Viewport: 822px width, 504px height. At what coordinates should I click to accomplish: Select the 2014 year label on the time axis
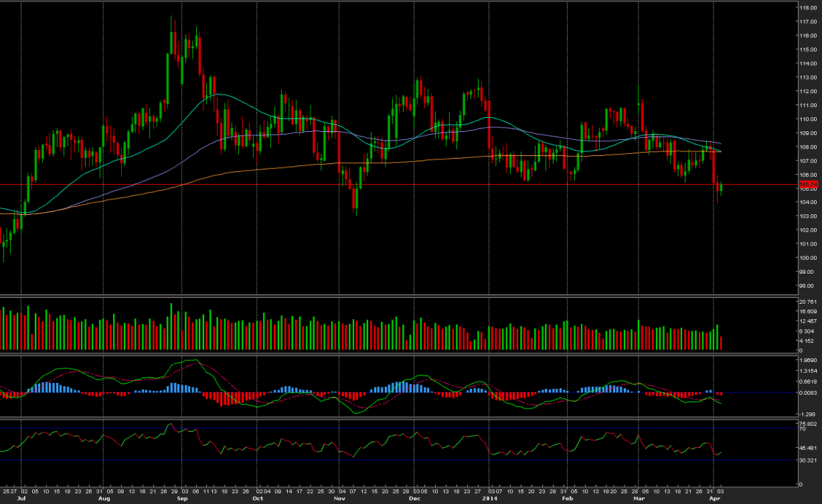tap(491, 499)
